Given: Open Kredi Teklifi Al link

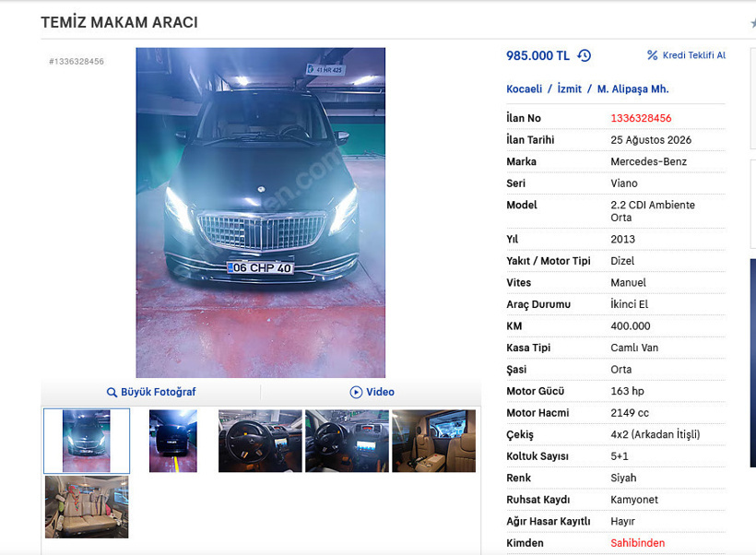Looking at the screenshot, I should pyautogui.click(x=694, y=55).
